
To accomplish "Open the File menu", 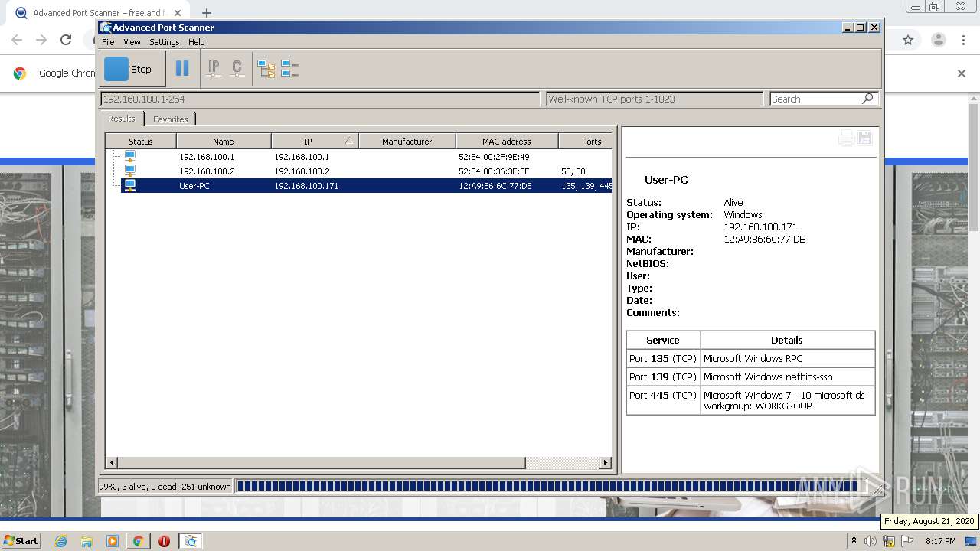I will tap(108, 42).
